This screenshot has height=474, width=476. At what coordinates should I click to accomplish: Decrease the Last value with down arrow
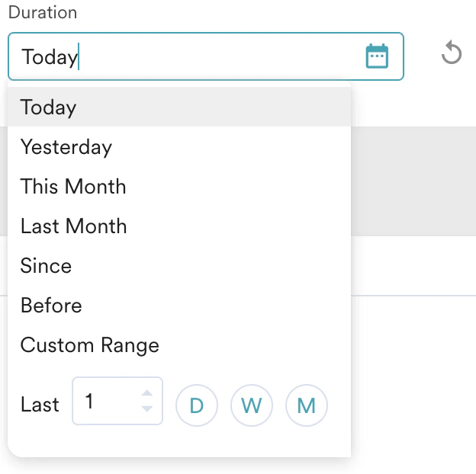click(x=147, y=408)
